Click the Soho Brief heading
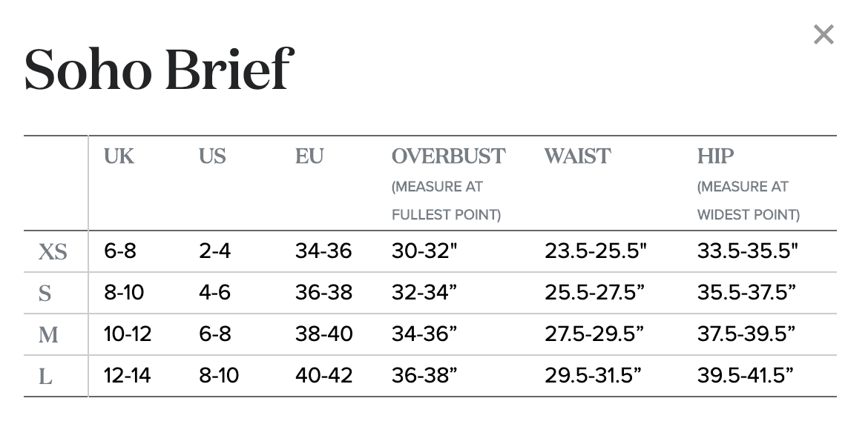Viewport: 868px width, 427px height. 159,69
